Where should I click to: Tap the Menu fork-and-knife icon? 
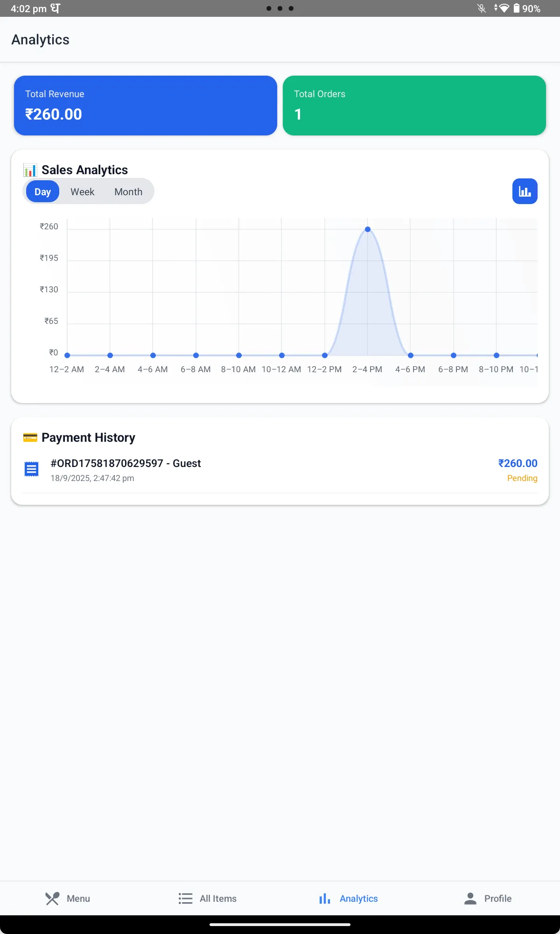click(52, 899)
